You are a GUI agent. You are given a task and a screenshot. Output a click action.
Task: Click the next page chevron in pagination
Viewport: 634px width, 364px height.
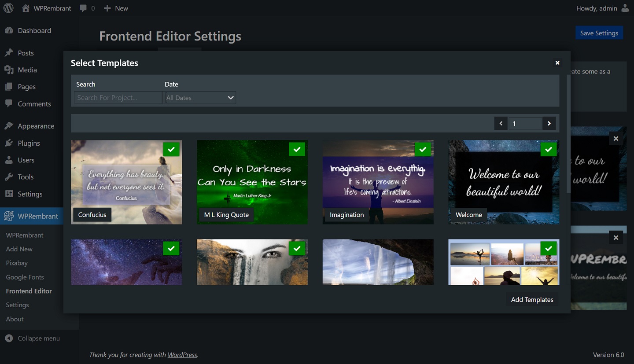click(549, 123)
